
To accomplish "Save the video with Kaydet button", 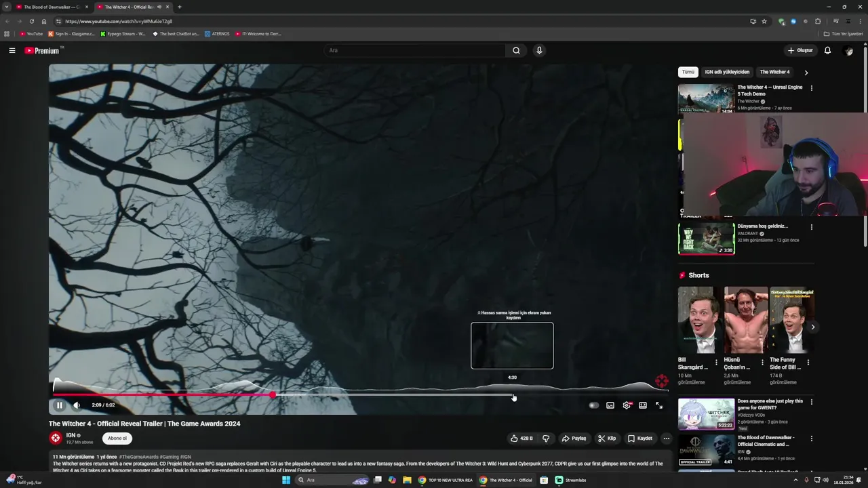I will pyautogui.click(x=640, y=439).
